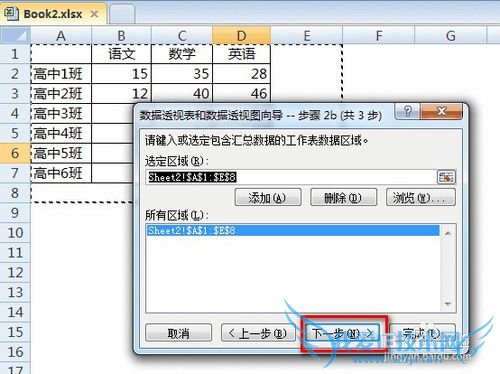Viewport: 500px width, 374px height.
Task: Click cell with value 40
Action: coord(182,93)
